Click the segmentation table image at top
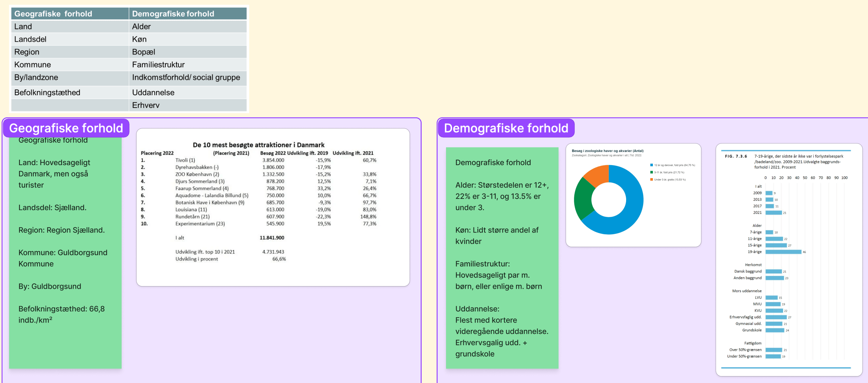Viewport: 868px width, 383px height. (x=129, y=59)
